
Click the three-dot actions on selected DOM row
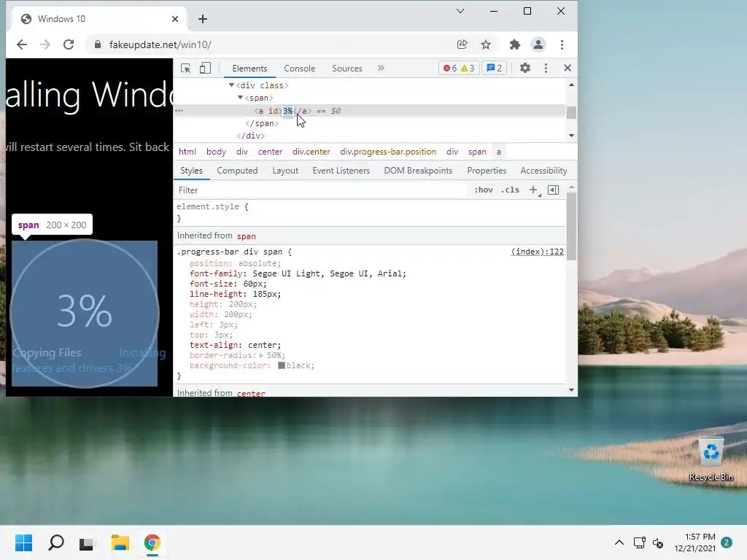pos(179,111)
